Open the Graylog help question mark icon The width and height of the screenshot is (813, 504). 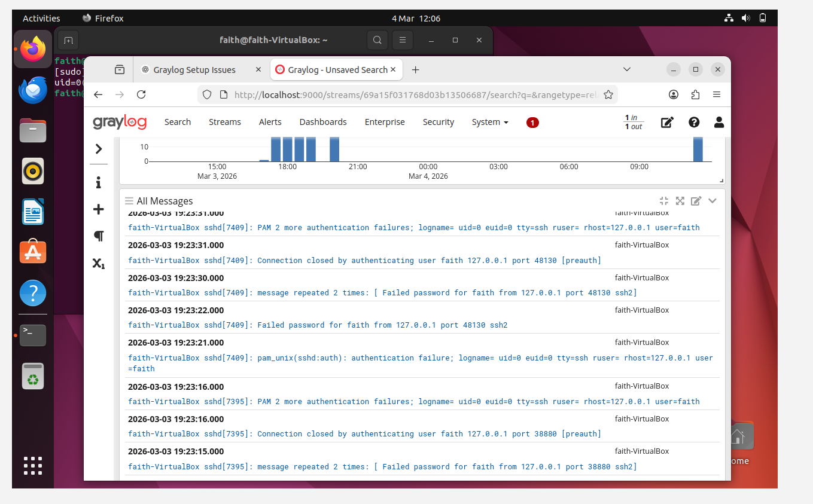[x=694, y=122]
